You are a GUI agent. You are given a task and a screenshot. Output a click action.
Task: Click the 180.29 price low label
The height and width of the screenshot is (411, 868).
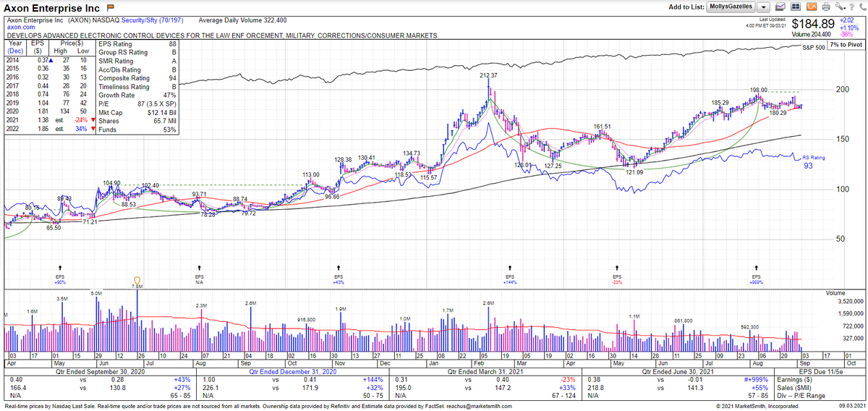point(778,113)
